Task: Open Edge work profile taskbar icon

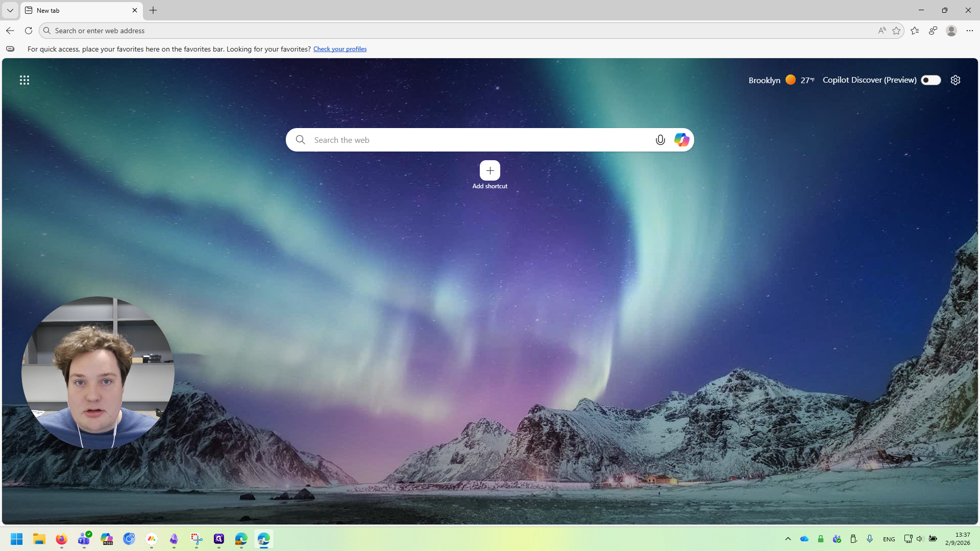Action: click(x=241, y=539)
